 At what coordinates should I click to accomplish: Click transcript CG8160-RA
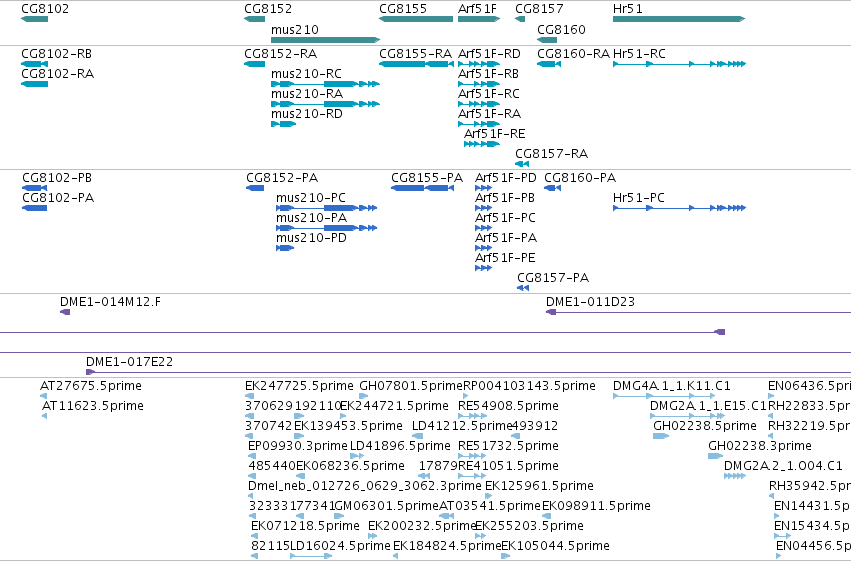[549, 64]
